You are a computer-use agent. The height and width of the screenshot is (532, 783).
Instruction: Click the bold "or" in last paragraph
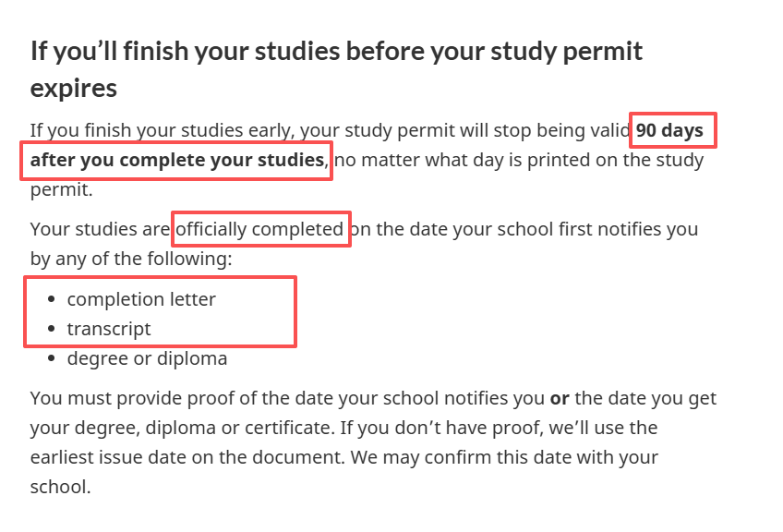tap(560, 399)
